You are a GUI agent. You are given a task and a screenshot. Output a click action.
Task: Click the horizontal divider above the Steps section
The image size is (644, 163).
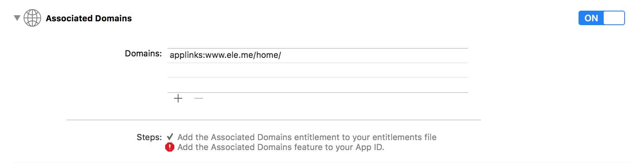273,120
